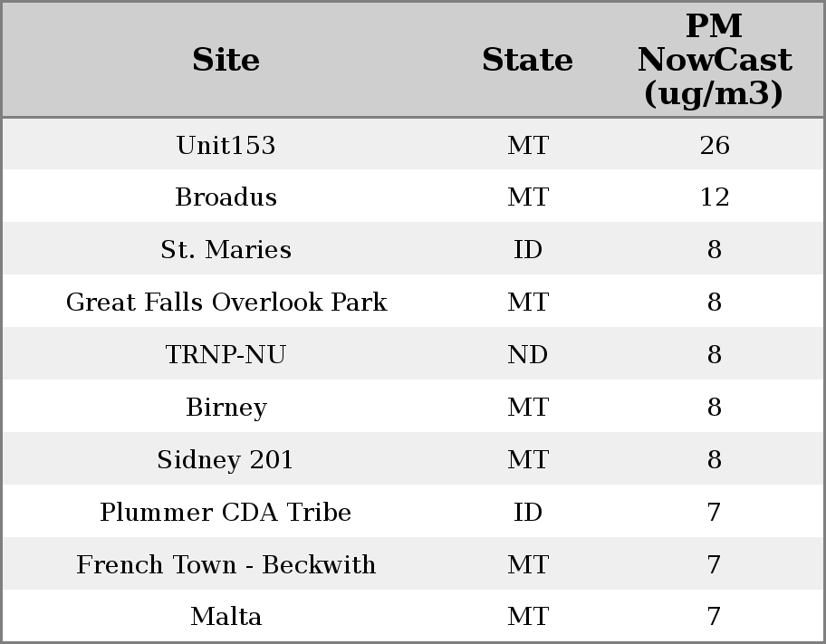Click French Town - Beckwith site
Image resolution: width=826 pixels, height=644 pixels.
click(x=226, y=565)
